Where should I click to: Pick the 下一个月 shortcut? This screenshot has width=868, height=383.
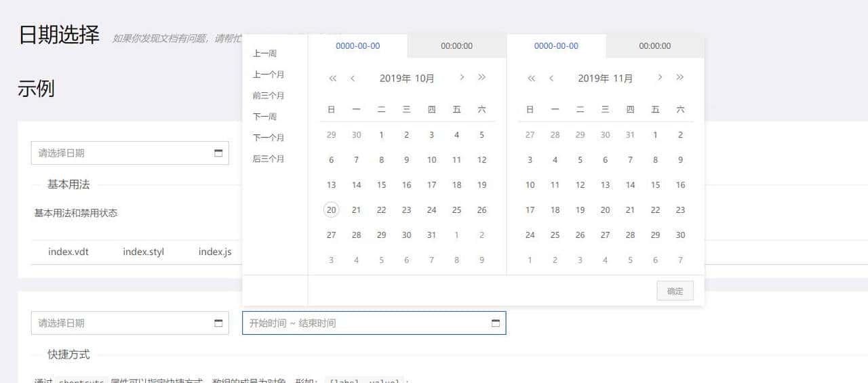269,138
